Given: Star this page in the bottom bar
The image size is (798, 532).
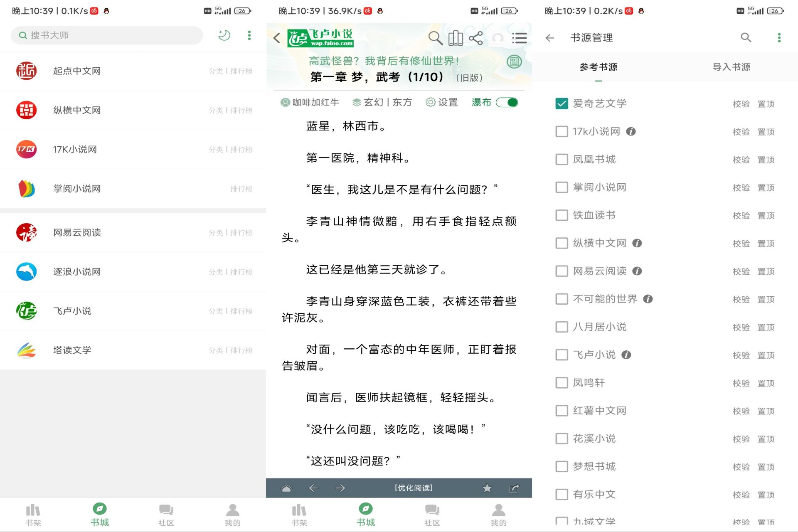Looking at the screenshot, I should click(487, 488).
